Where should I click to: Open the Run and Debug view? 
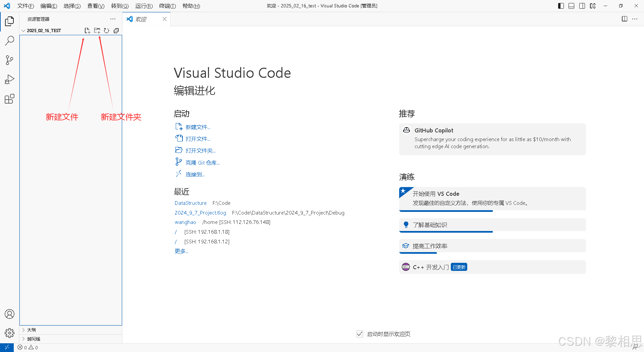9,79
